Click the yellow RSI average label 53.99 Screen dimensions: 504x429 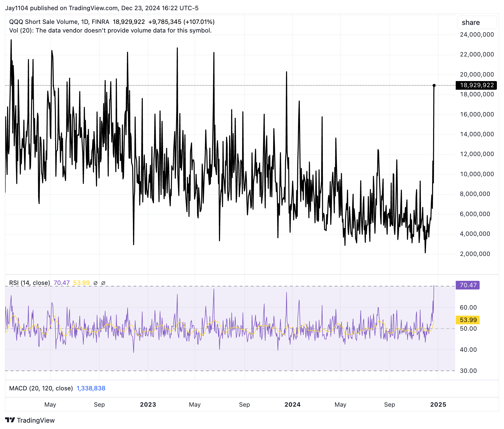pyautogui.click(x=468, y=320)
